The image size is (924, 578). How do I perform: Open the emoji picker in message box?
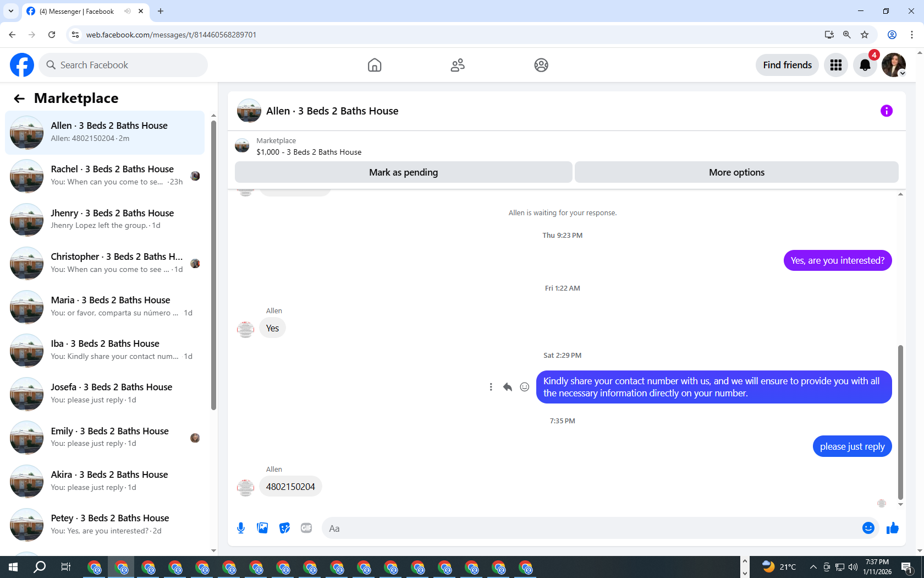click(x=868, y=528)
